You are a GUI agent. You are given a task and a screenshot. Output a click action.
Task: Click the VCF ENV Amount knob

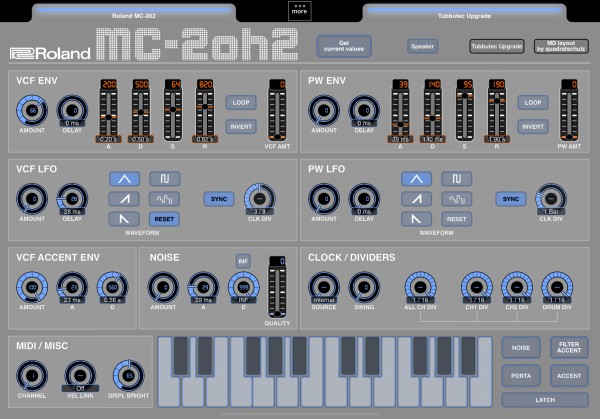[32, 111]
